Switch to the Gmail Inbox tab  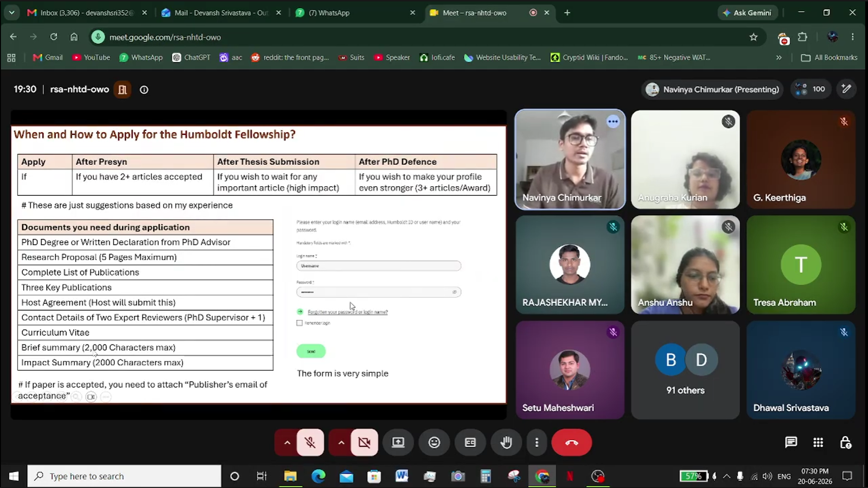tap(87, 13)
